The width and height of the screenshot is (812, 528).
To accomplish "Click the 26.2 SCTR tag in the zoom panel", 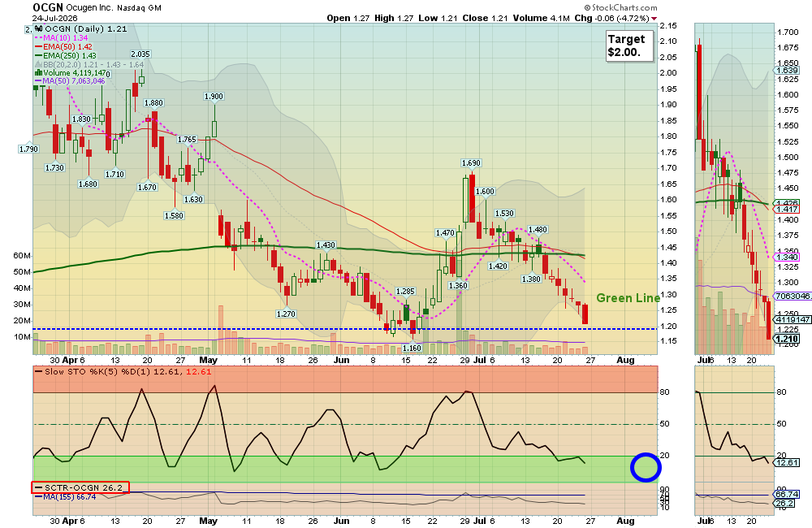I will point(785,503).
